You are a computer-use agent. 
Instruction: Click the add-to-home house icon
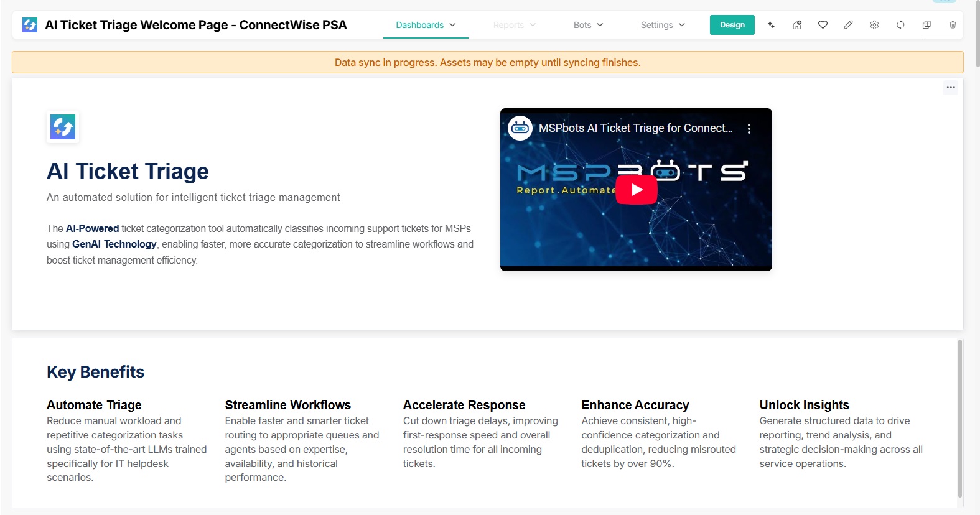coord(796,25)
